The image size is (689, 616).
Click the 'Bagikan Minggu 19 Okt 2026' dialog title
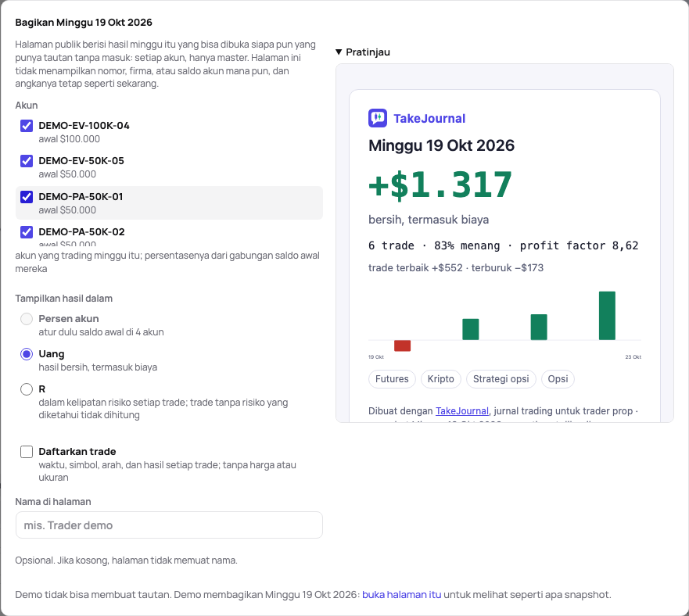pos(84,23)
